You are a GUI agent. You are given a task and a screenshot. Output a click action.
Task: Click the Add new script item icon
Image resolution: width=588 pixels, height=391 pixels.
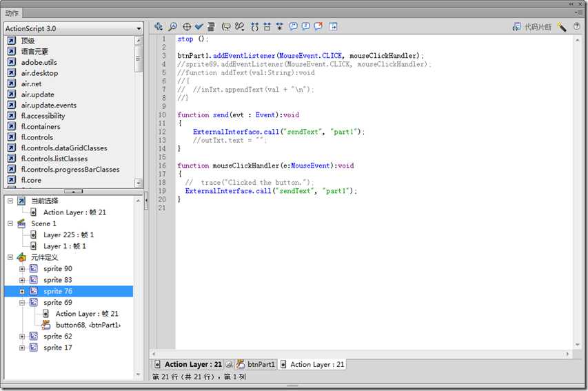click(159, 27)
